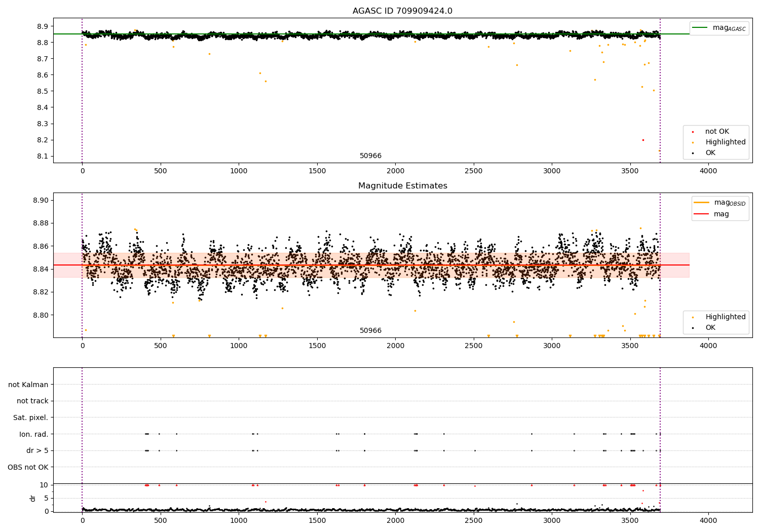Image resolution: width=760 pixels, height=532 pixels.
Task: Click the '8.80' y-tick in Magnitude Estimates plot
Action: [x=41, y=315]
